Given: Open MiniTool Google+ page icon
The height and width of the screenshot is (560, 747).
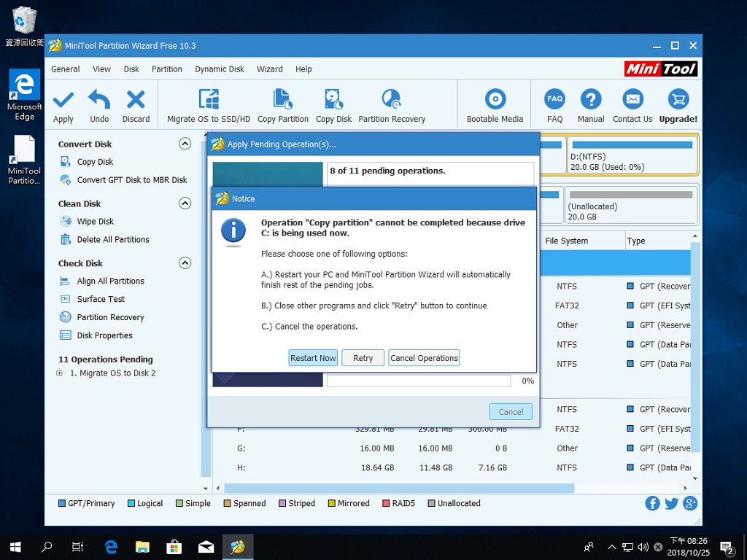Looking at the screenshot, I should tap(690, 503).
